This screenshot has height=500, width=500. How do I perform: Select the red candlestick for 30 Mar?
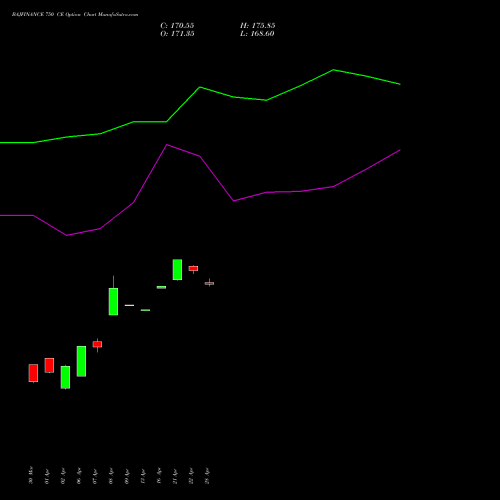[33, 373]
